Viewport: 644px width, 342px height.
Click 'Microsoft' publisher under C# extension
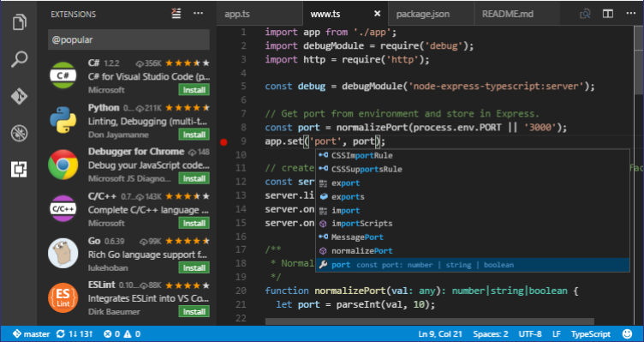tap(106, 90)
